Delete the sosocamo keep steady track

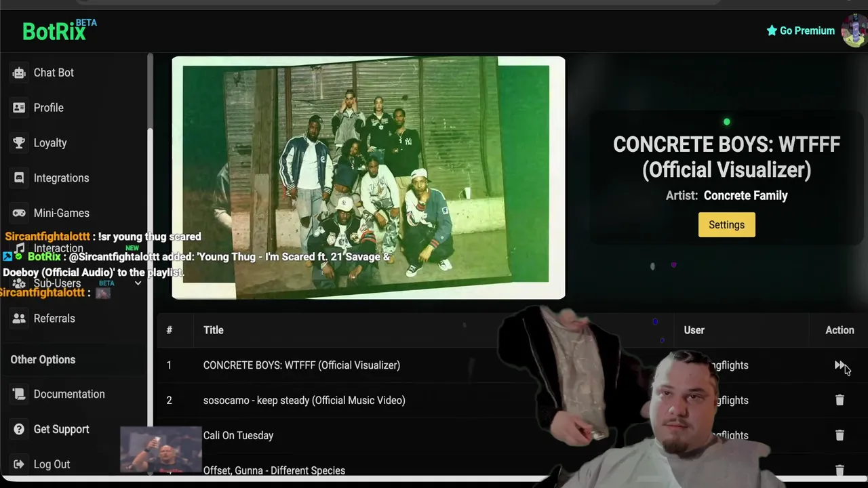[840, 400]
